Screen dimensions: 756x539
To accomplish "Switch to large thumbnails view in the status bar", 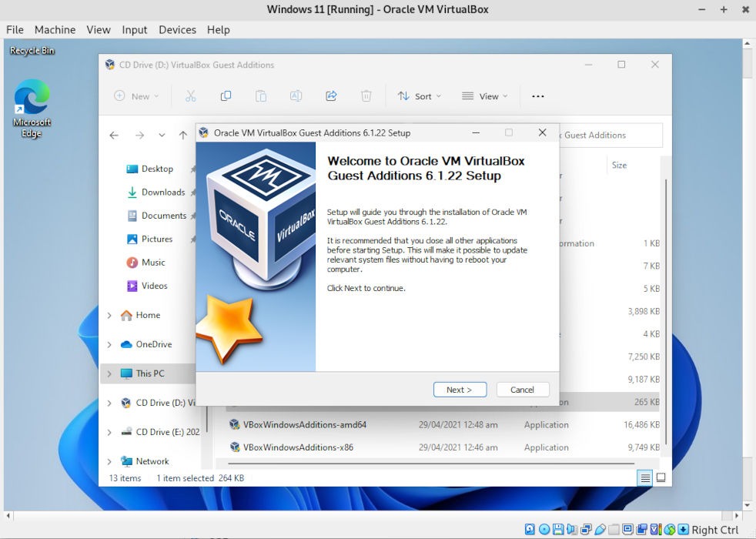I will (x=661, y=477).
